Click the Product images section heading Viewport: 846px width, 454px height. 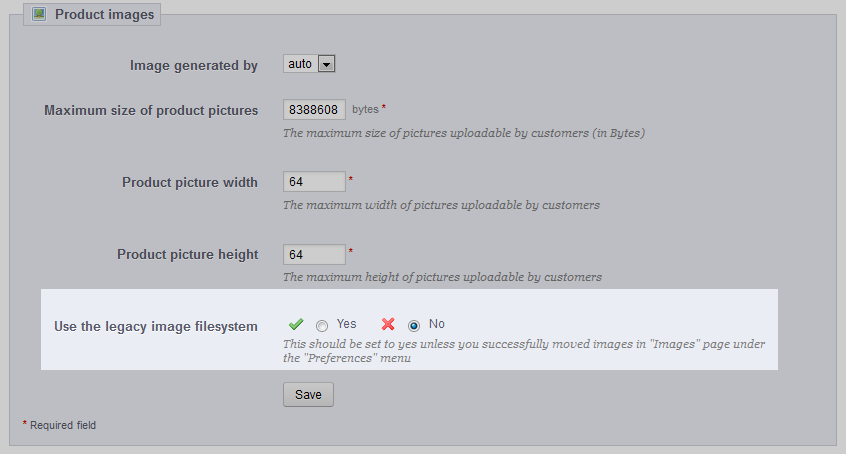click(105, 15)
